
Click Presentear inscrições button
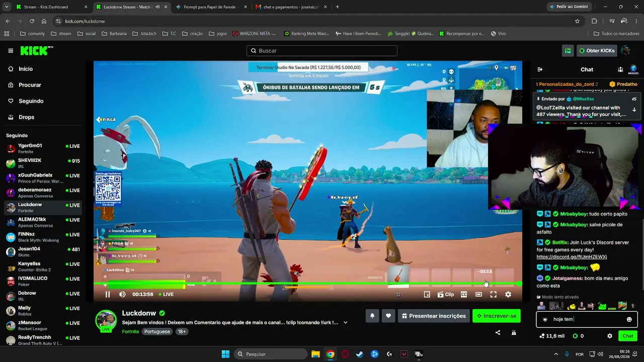[434, 316]
